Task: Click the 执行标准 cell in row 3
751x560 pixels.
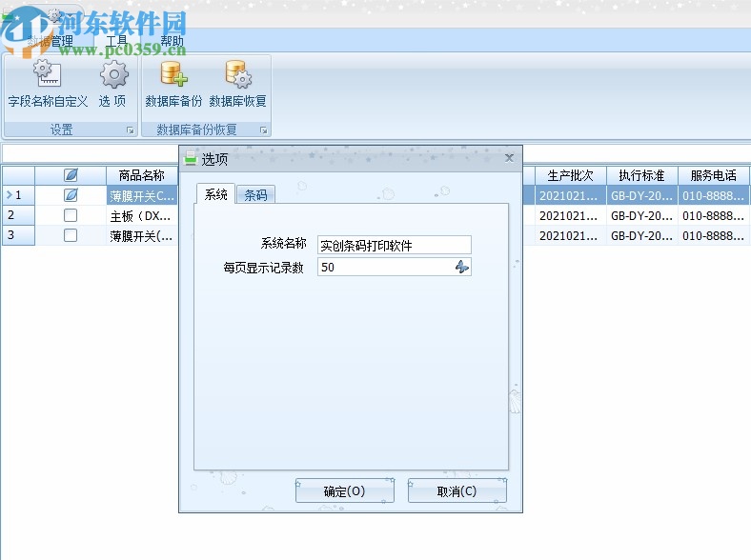Action: point(641,235)
